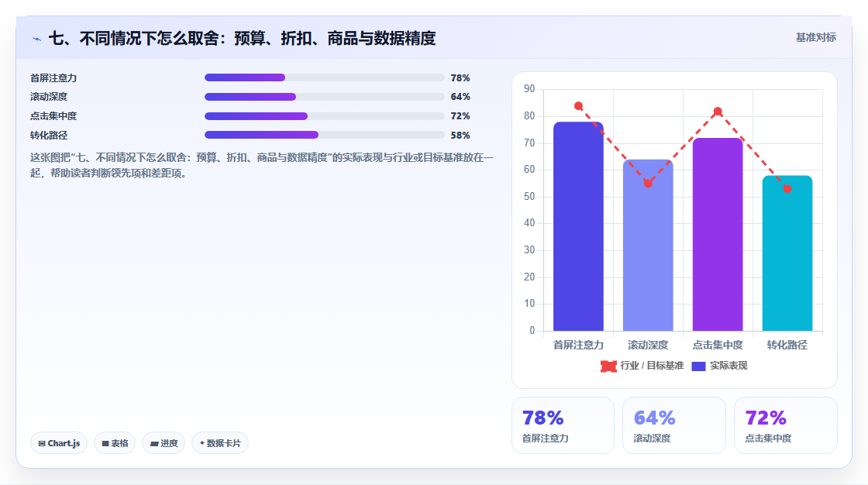
Task: Click the 64% value in the progress list
Action: (460, 97)
